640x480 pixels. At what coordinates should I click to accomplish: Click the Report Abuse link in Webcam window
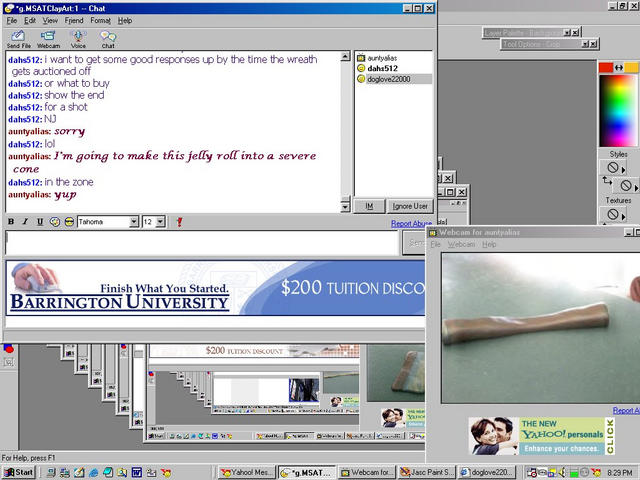click(x=626, y=411)
